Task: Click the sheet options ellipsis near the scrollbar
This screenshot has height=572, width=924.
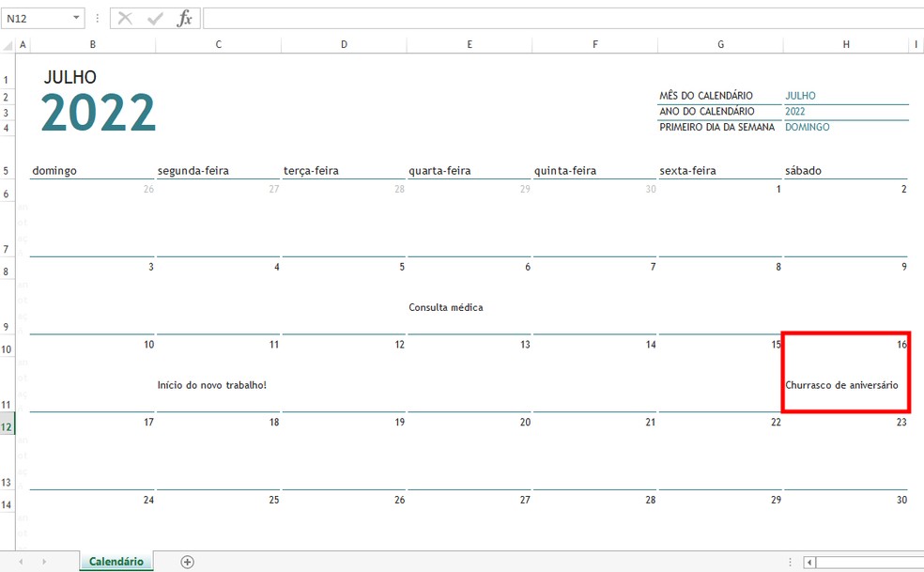Action: click(790, 561)
